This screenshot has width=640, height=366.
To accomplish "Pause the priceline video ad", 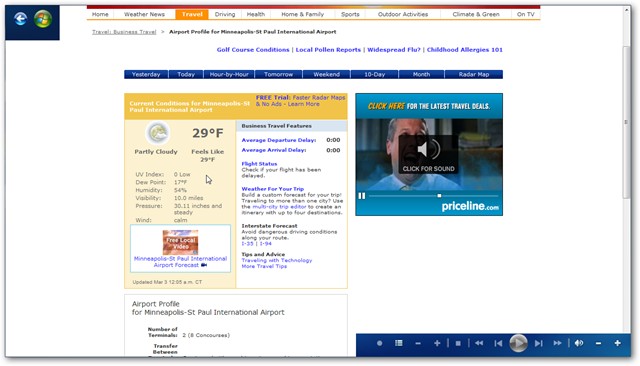I will tap(362, 196).
